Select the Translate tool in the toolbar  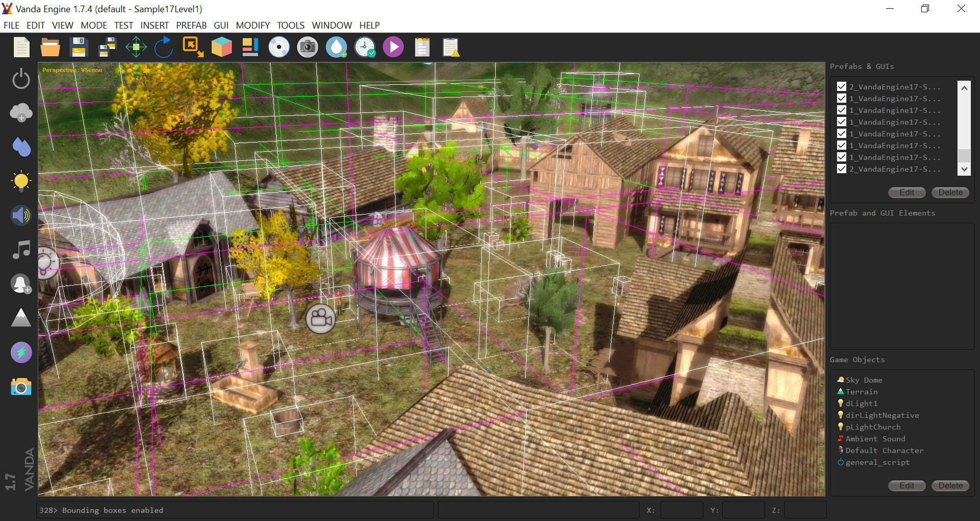point(135,46)
